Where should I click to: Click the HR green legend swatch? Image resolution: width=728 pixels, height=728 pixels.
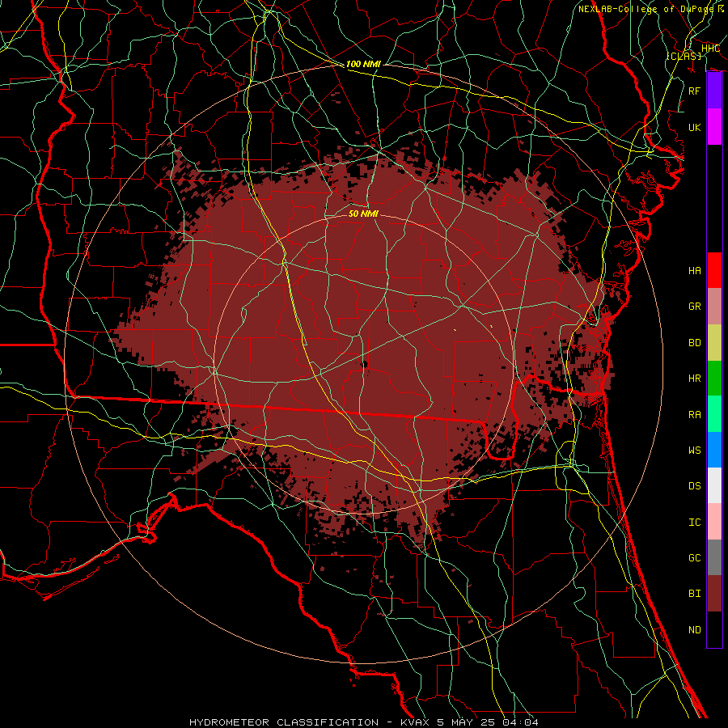(714, 378)
